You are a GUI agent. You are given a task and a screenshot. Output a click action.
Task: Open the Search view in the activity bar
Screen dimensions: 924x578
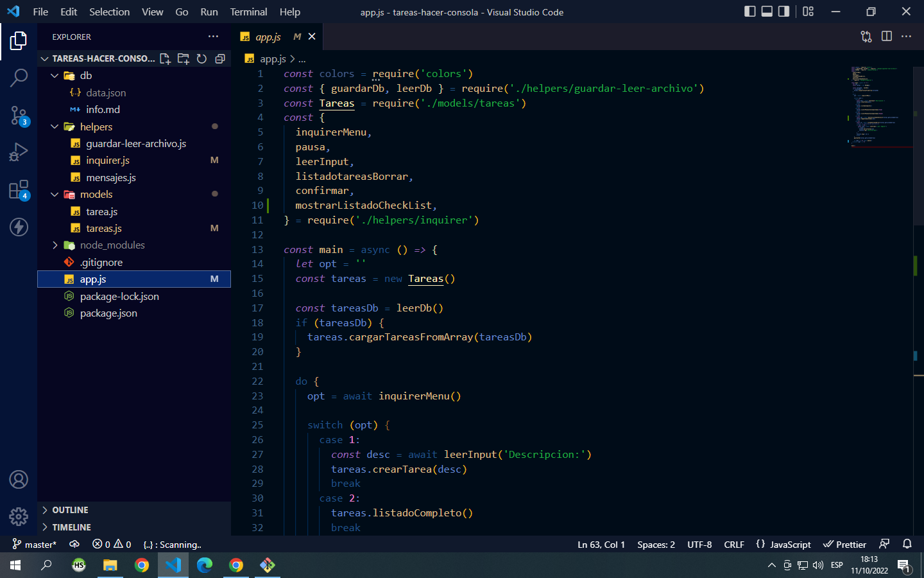point(19,77)
